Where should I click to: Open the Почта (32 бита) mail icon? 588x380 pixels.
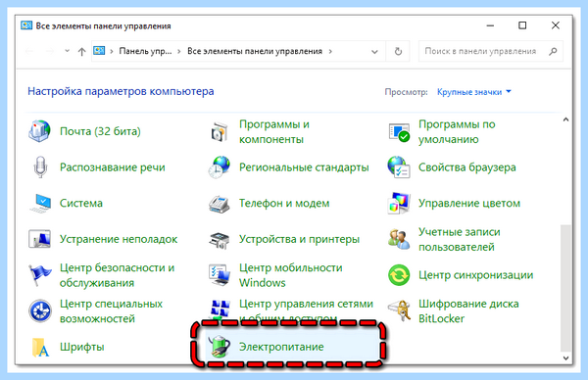(40, 131)
